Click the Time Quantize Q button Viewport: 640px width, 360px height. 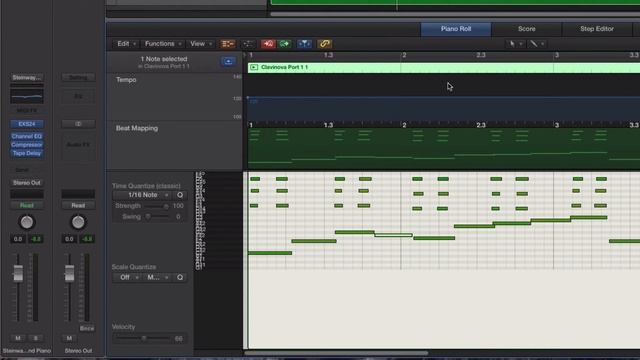click(180, 195)
